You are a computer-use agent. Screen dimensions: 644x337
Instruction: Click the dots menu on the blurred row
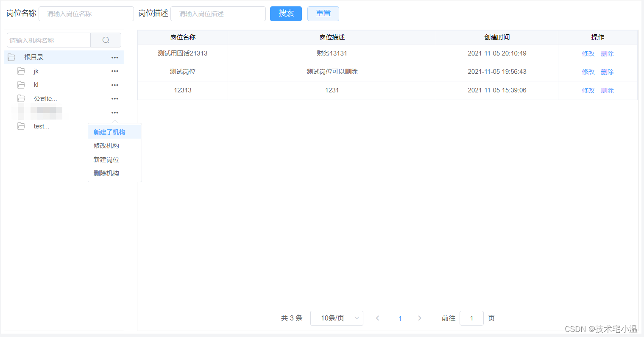[115, 113]
